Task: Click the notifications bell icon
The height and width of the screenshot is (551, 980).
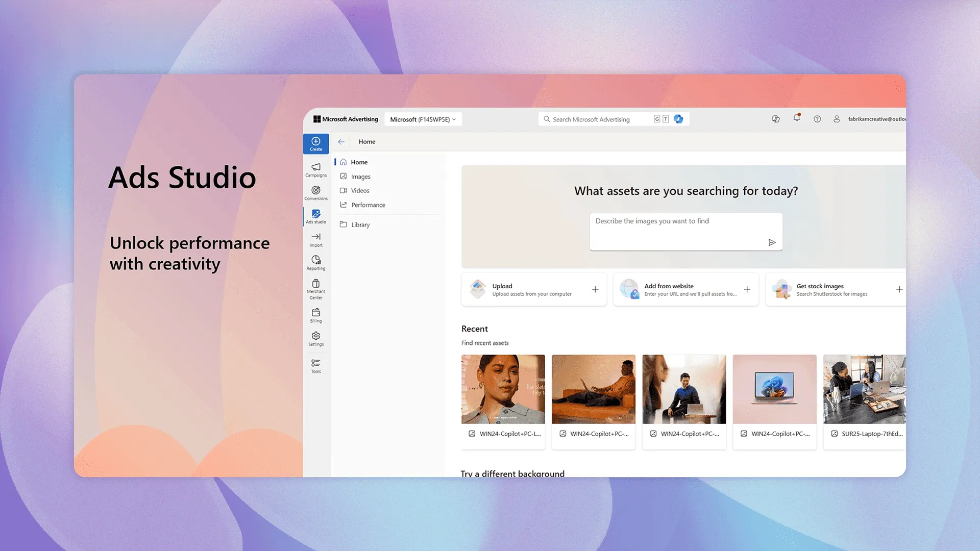Action: coord(796,118)
